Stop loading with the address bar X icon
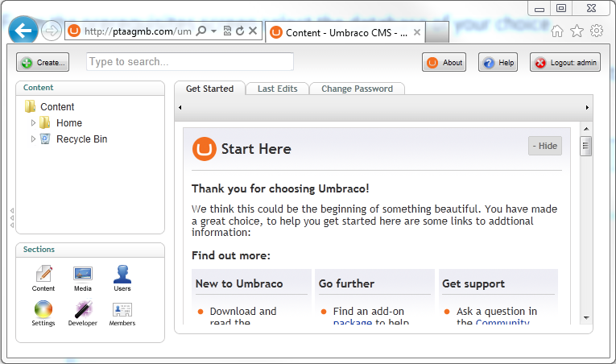Viewport: 616px width, 364px height. click(x=253, y=31)
